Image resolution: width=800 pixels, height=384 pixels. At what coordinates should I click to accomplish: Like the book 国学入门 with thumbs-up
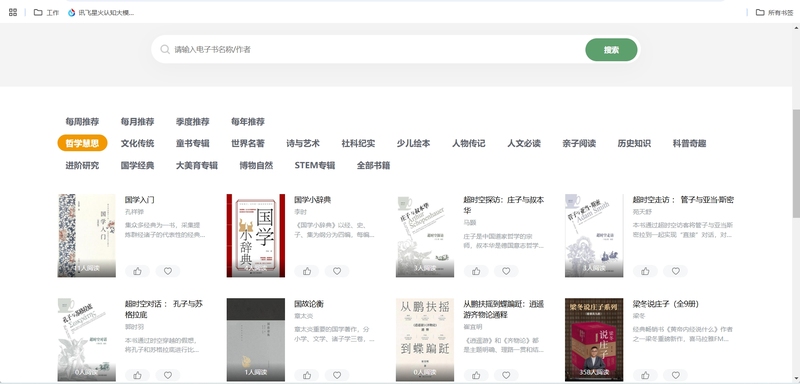[x=137, y=271]
